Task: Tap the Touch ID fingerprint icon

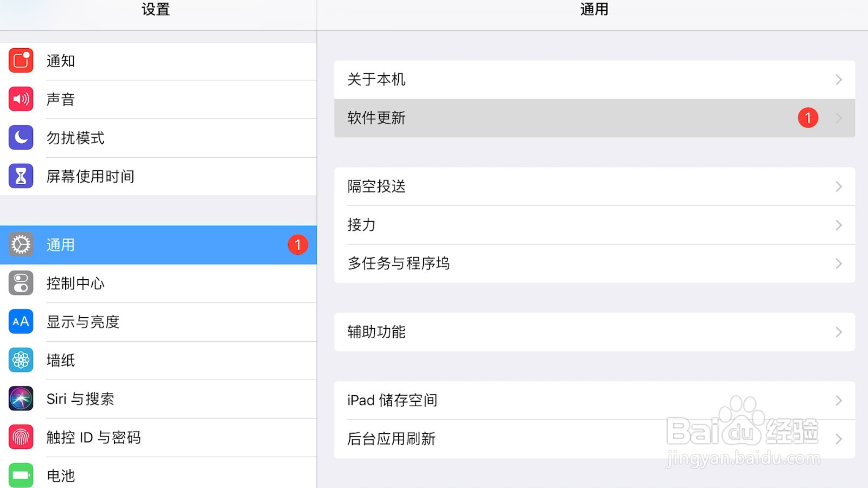Action: pyautogui.click(x=21, y=437)
